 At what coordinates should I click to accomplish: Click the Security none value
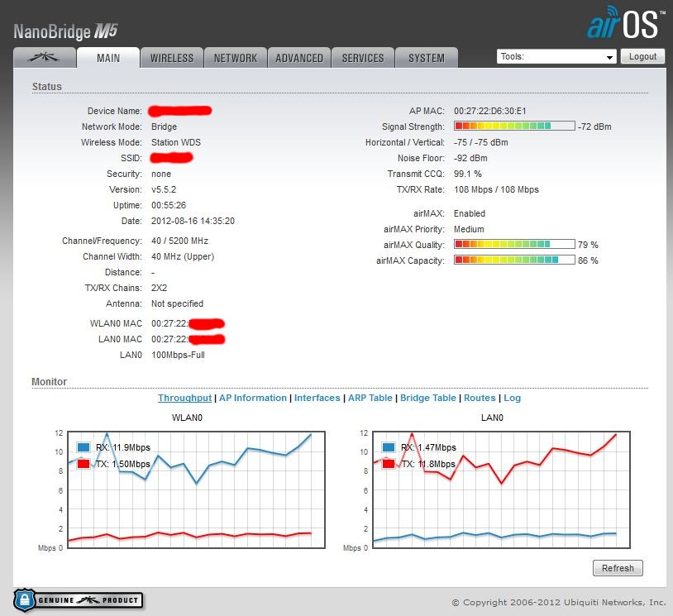point(161,174)
